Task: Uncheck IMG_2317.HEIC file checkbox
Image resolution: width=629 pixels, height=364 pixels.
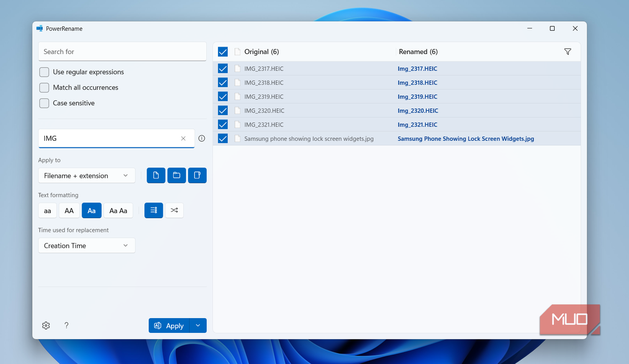Action: (x=223, y=69)
